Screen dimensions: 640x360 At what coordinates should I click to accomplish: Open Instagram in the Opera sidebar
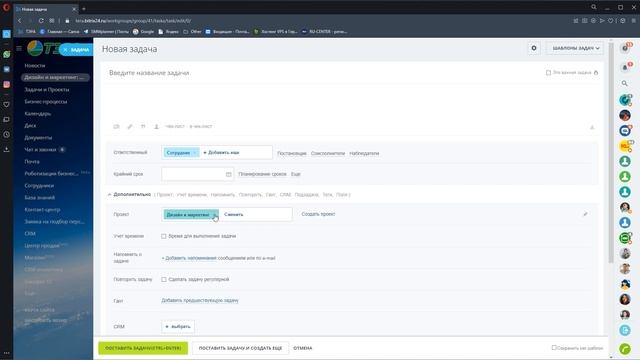pyautogui.click(x=7, y=84)
